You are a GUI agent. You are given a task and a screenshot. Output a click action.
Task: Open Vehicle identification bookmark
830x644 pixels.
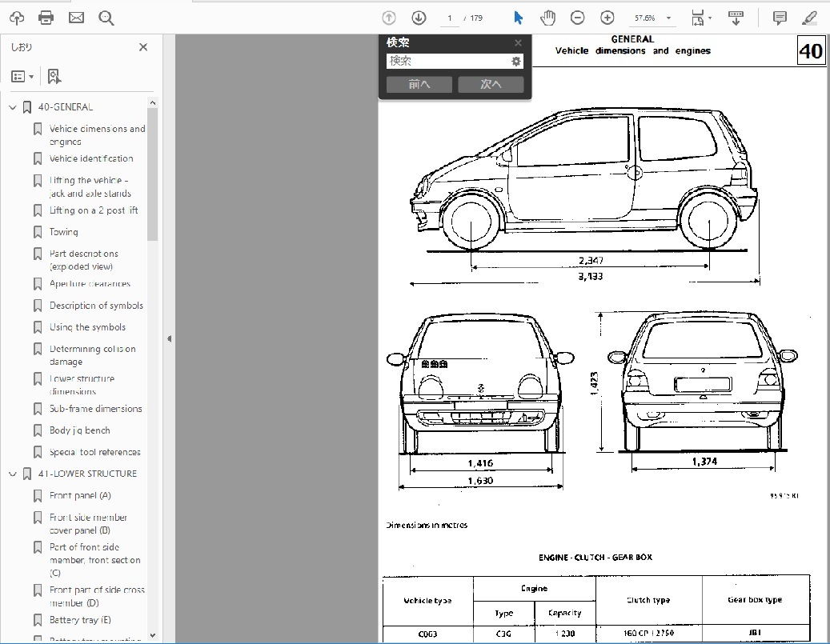click(x=91, y=158)
